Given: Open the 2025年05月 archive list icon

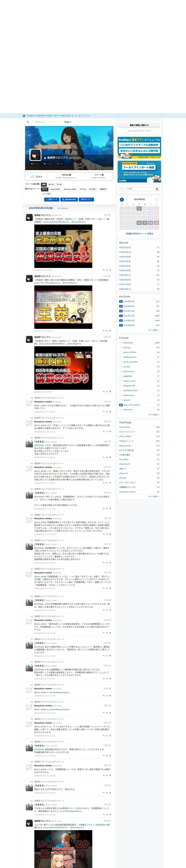Looking at the screenshot, I should coord(121,302).
